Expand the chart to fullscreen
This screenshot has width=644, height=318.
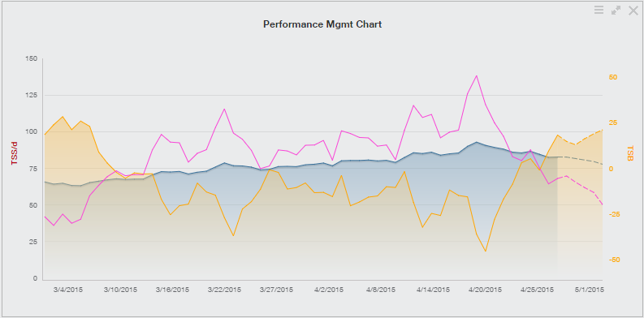pos(616,11)
